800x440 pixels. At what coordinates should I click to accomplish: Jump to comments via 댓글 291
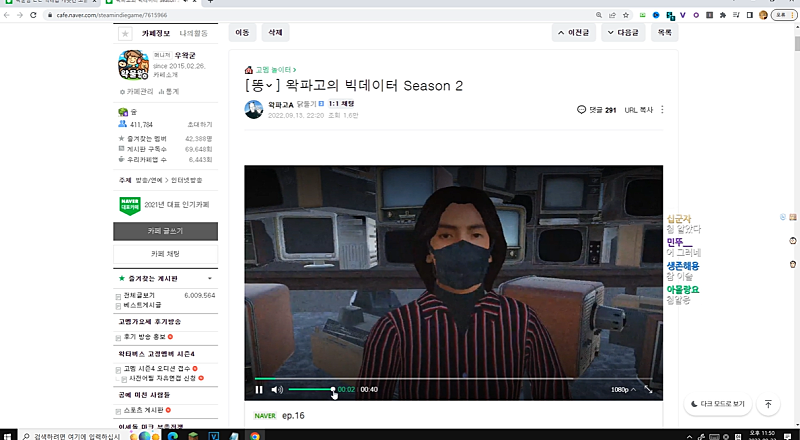[596, 110]
